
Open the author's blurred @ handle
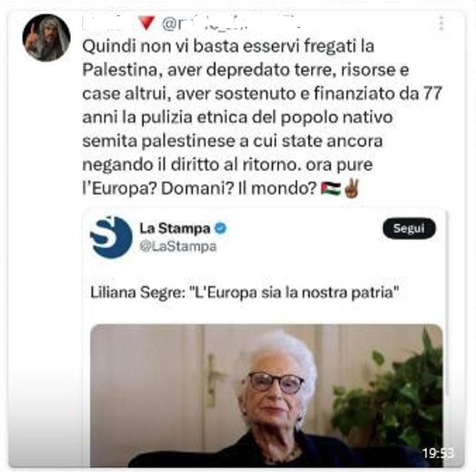coord(231,23)
